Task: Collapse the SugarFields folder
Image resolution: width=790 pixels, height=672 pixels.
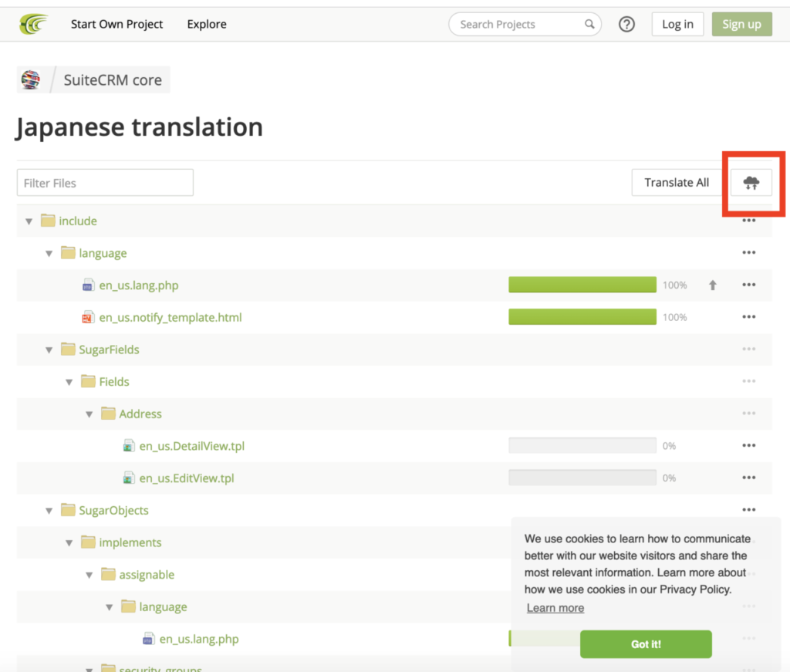Action: click(49, 350)
